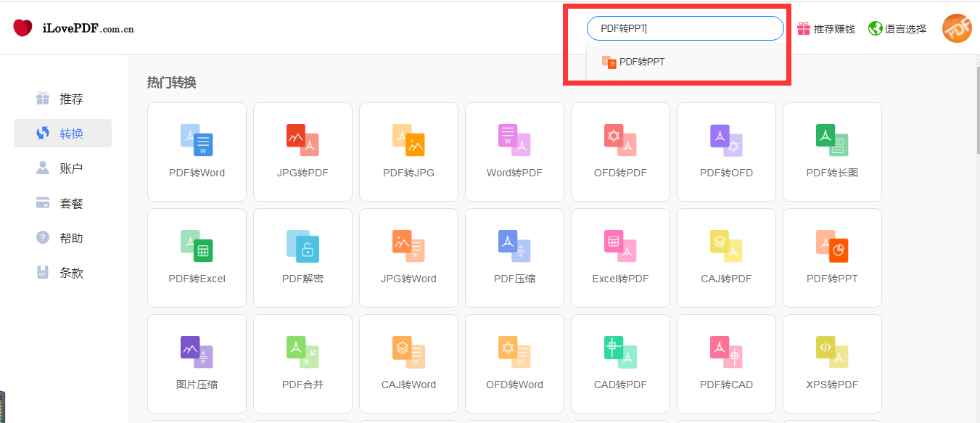Click the iLovePDF logo to go home

pos(73,29)
